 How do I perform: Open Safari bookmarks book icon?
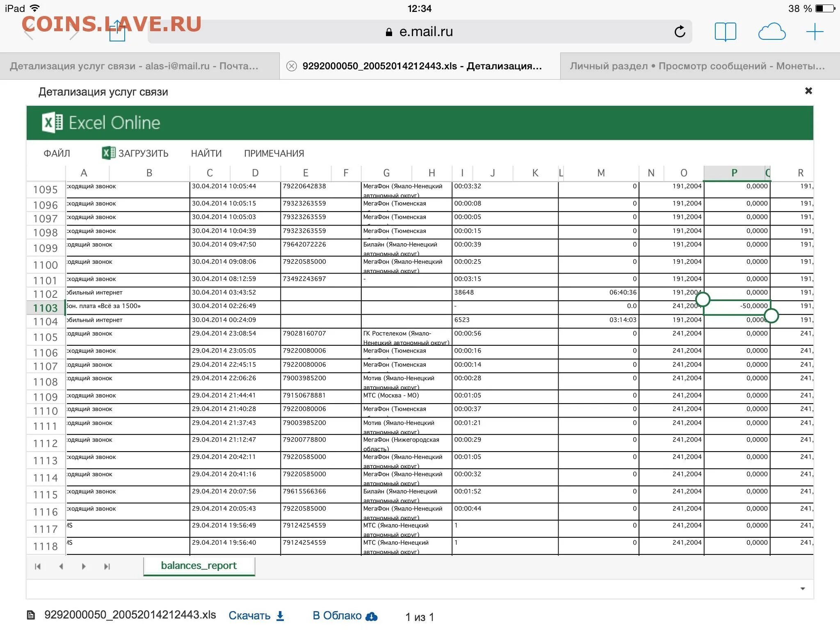pyautogui.click(x=725, y=32)
